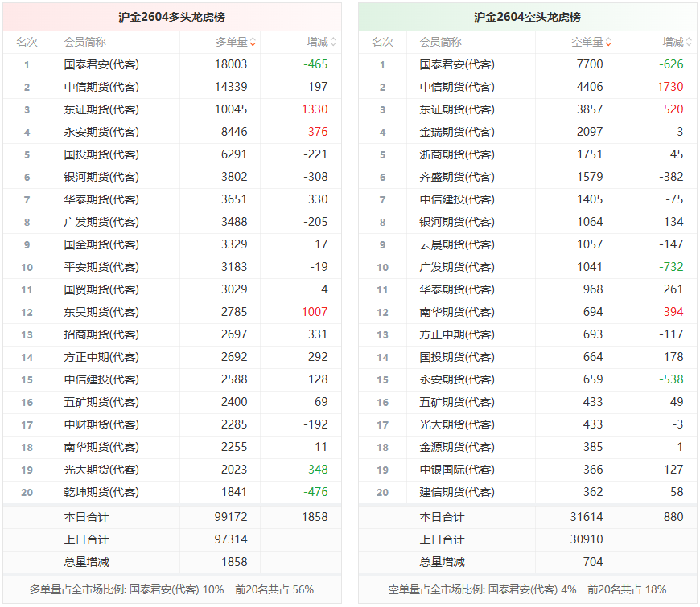Select the 沪金2604多头龙虎榜 title header
This screenshot has width=700, height=607.
pos(171,17)
